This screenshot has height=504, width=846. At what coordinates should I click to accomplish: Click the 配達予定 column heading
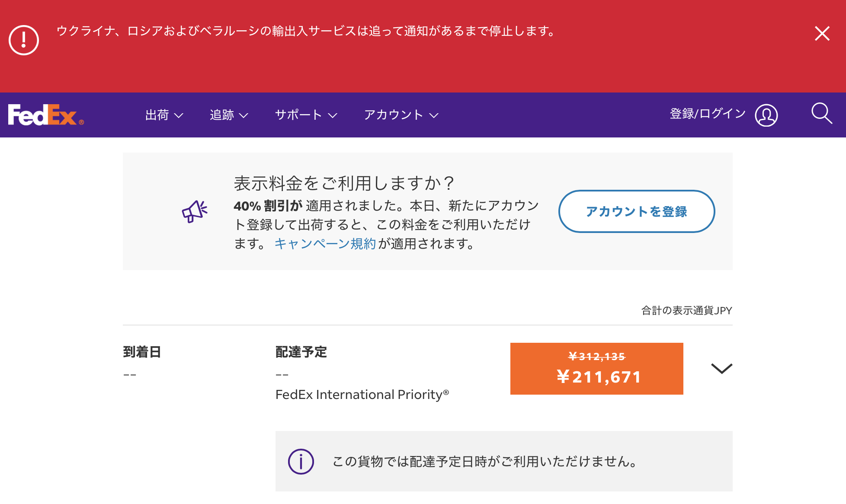(x=301, y=352)
